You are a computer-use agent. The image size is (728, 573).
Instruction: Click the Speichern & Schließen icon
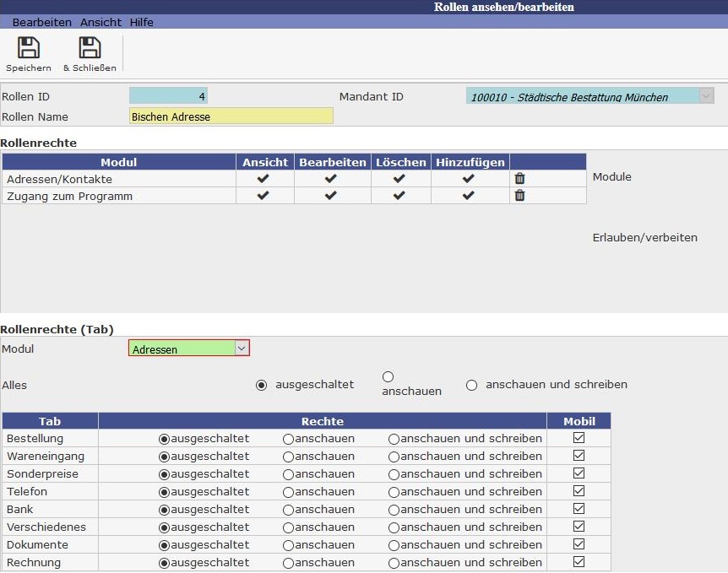pos(90,49)
